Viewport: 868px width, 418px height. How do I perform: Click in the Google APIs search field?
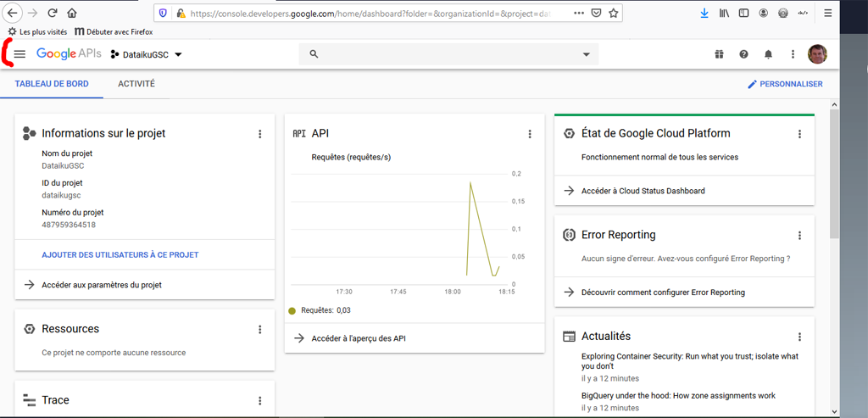pos(448,54)
